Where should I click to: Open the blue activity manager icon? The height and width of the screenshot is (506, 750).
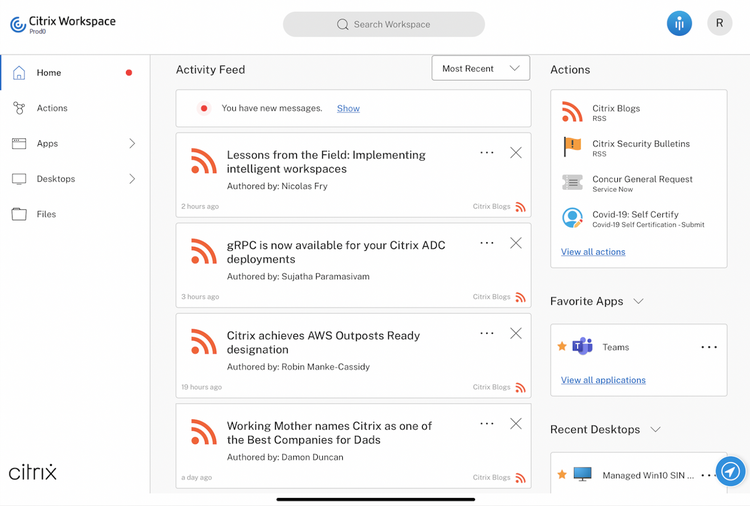coord(679,23)
